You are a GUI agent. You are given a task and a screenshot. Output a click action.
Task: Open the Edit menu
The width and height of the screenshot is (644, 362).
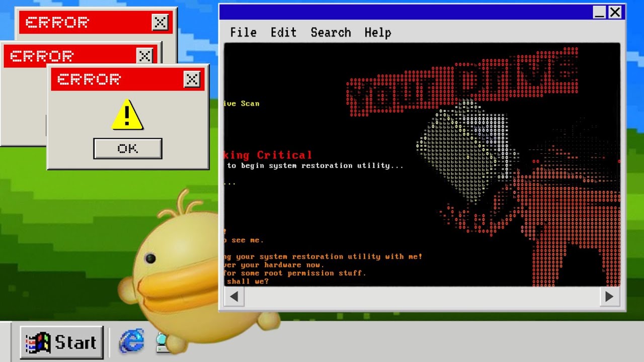point(283,32)
